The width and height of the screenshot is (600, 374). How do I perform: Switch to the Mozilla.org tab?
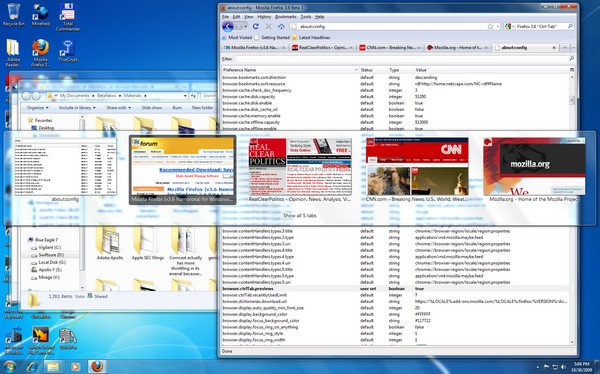point(457,48)
